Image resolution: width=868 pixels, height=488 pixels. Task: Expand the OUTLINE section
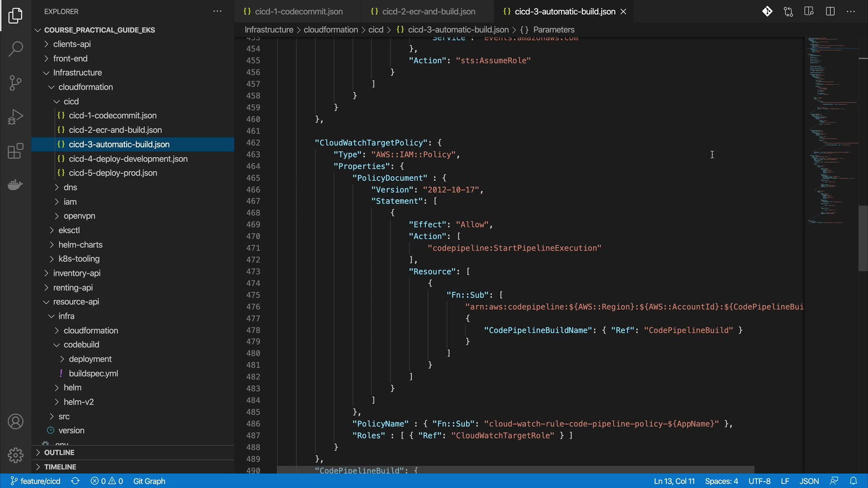coord(59,452)
